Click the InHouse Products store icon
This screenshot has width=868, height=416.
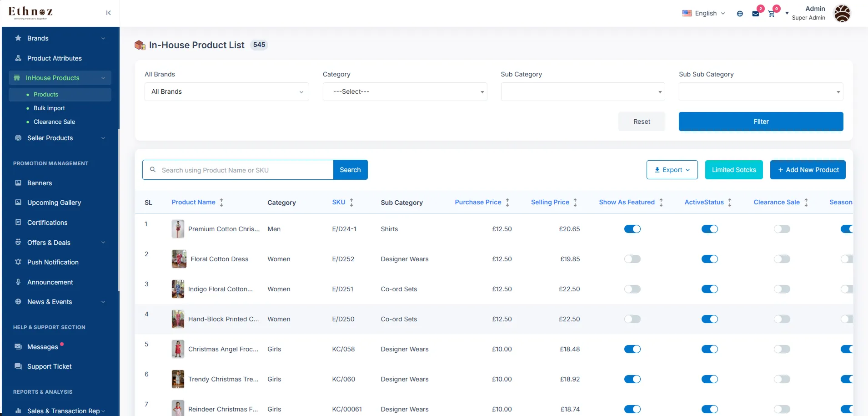click(17, 78)
